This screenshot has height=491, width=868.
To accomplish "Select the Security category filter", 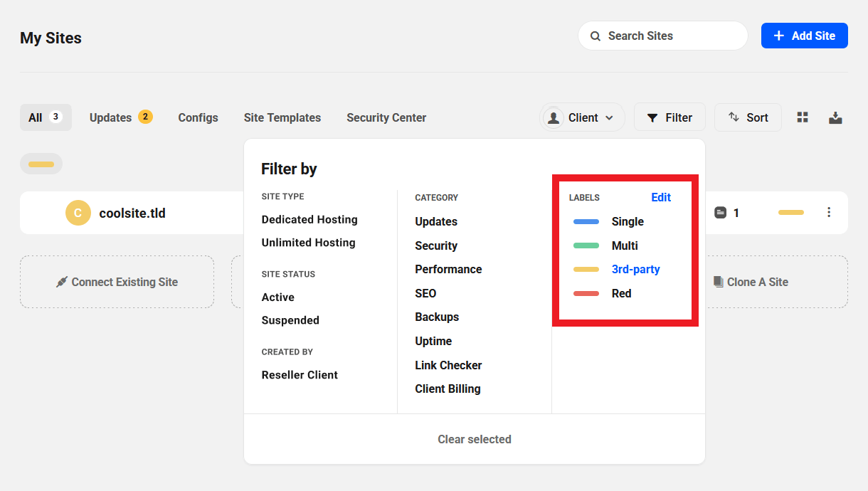I will (436, 245).
